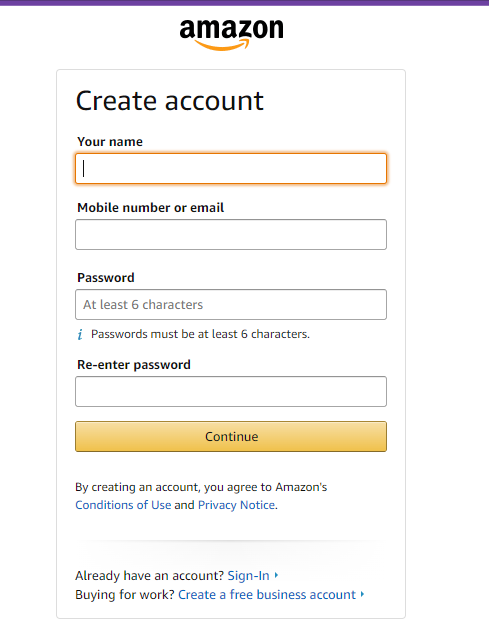
Task: Click the small arrow after Sign-In
Action: [x=276, y=576]
